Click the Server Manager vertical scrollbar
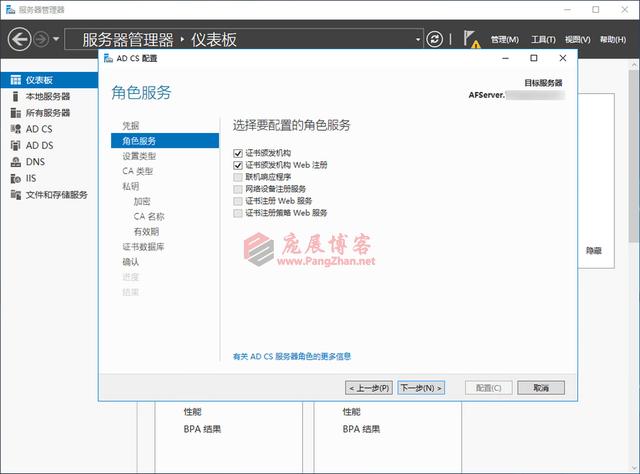This screenshot has height=474, width=640. click(635, 157)
